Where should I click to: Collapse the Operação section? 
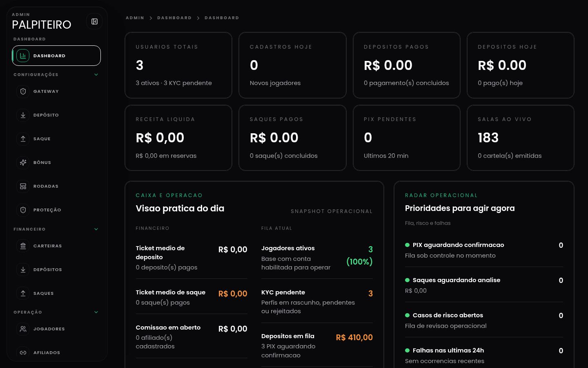96,312
